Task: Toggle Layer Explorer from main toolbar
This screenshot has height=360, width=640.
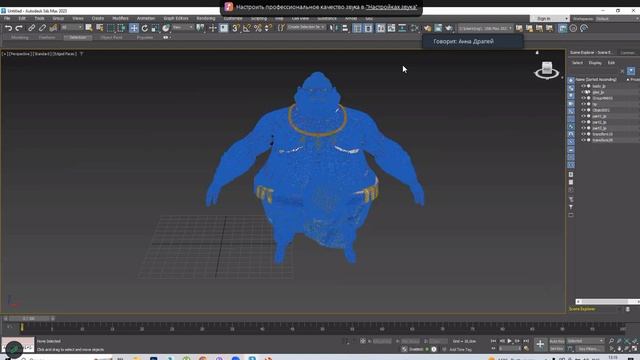Action: pyautogui.click(x=368, y=28)
